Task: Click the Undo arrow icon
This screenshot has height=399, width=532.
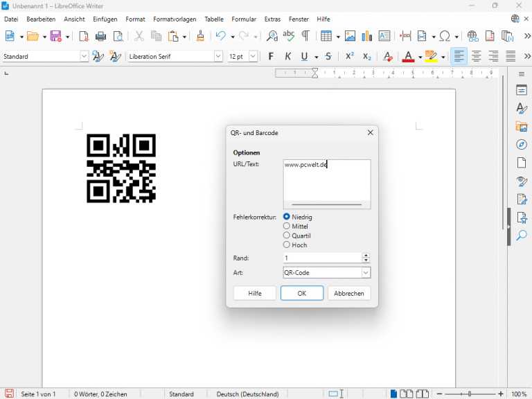Action: (221, 35)
